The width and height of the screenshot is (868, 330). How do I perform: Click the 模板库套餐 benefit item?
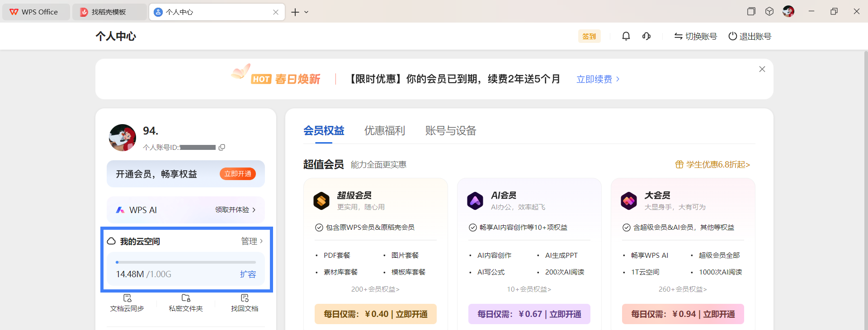pos(408,272)
